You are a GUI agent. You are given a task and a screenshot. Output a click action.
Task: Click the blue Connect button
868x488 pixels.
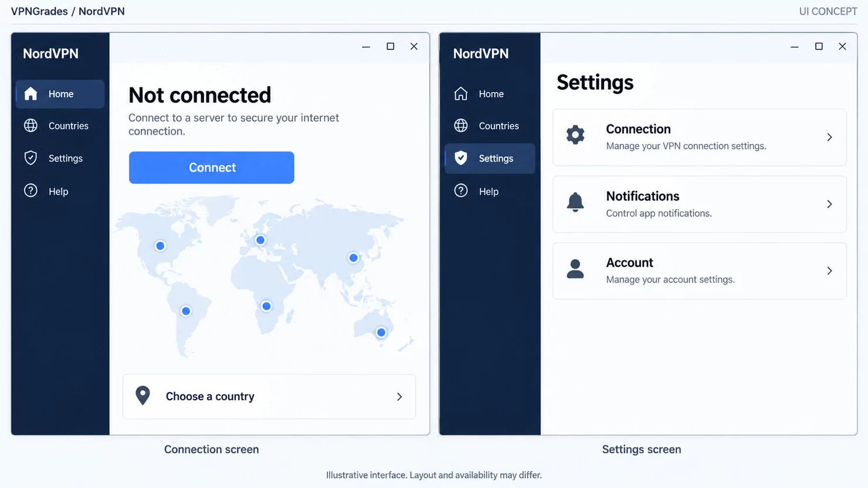click(x=212, y=168)
